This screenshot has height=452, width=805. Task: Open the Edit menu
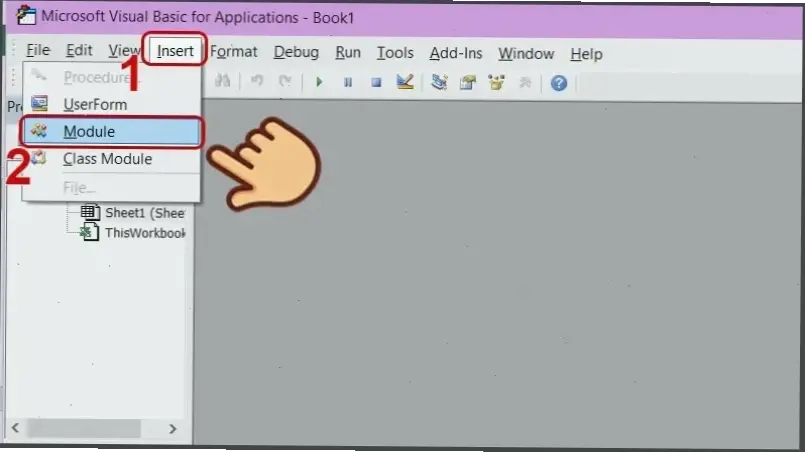click(x=79, y=50)
